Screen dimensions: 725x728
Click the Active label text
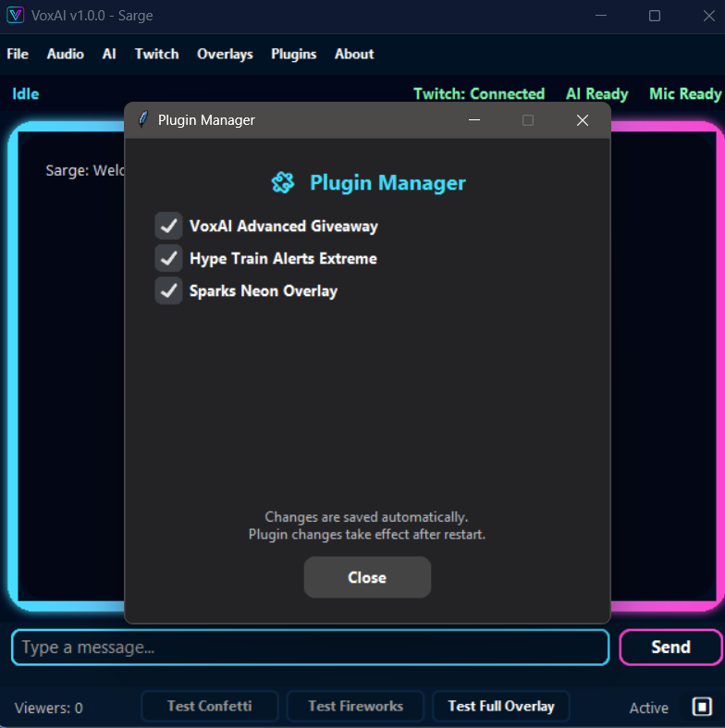tap(648, 708)
